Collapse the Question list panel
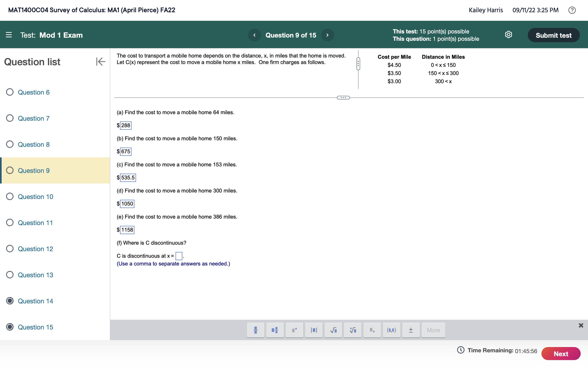 coord(100,62)
